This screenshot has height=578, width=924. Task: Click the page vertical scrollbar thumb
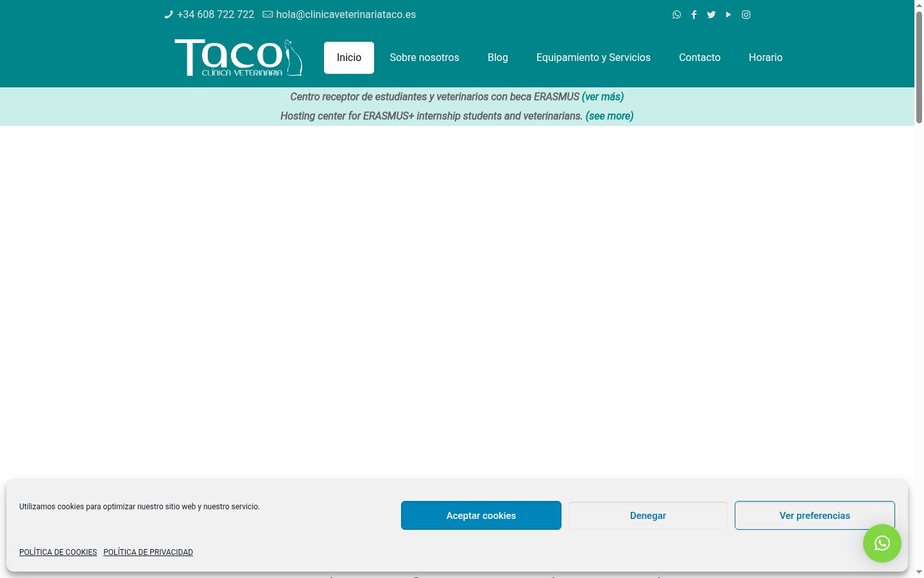(x=919, y=66)
